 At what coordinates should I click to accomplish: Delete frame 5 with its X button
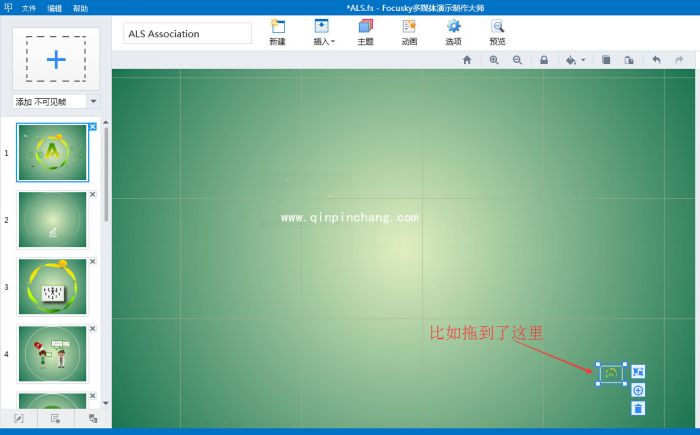(x=92, y=396)
